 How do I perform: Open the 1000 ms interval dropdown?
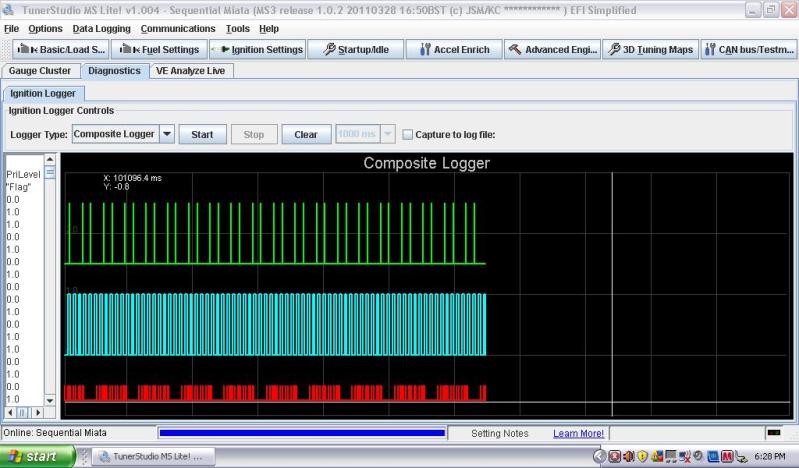388,134
